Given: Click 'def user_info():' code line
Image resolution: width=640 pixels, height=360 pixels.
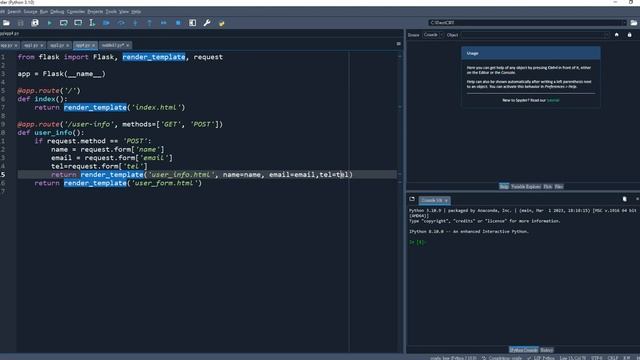Looking at the screenshot, I should coord(51,133).
